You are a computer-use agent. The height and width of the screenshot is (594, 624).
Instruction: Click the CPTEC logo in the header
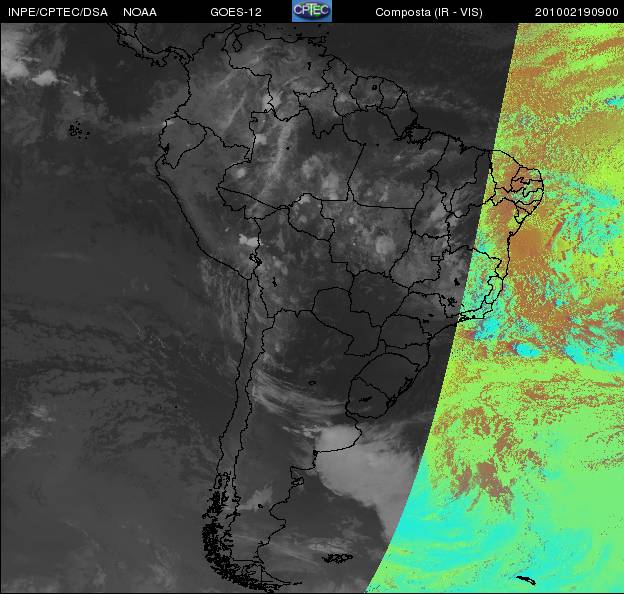click(312, 11)
